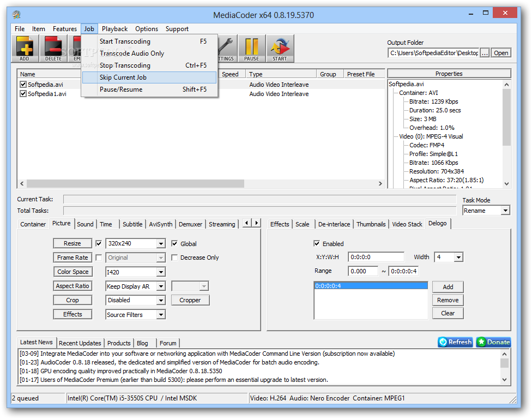Click the MediaCoder app icon in title bar
532x419 pixels.
(16, 15)
